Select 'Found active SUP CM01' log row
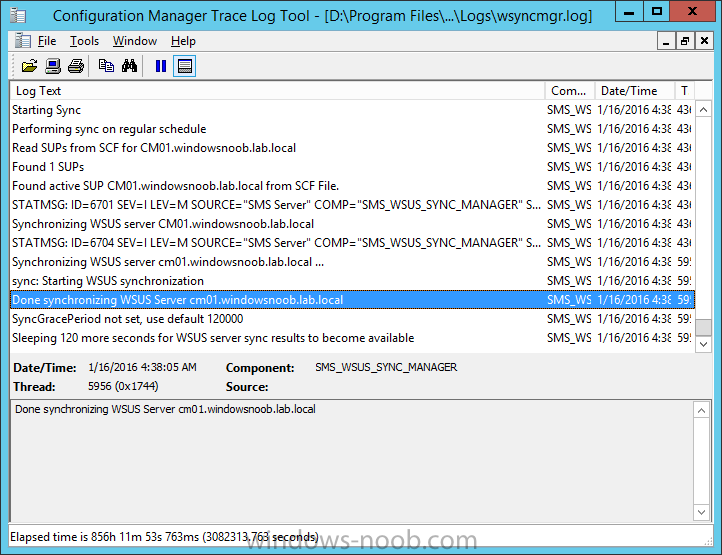 click(352, 186)
